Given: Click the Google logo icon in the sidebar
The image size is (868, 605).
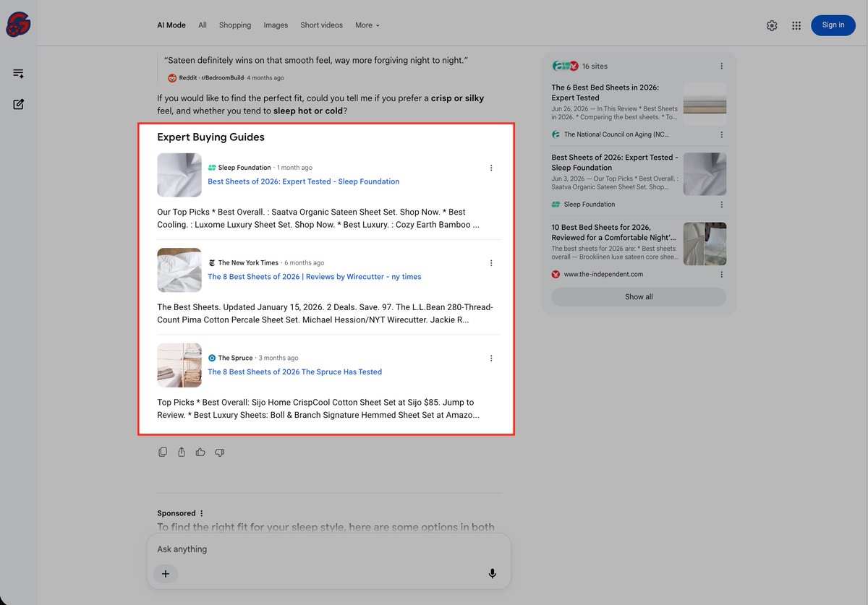Looking at the screenshot, I should click(18, 25).
